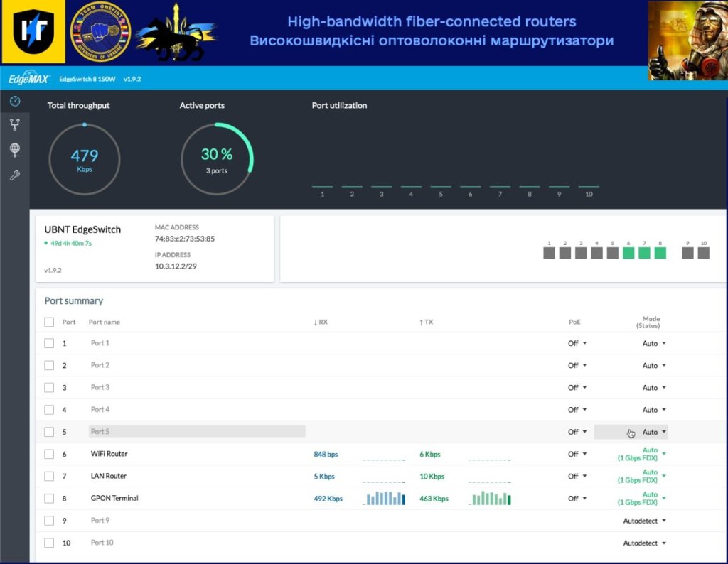This screenshot has width=728, height=564.
Task: Sort by the RX column header
Action: point(321,322)
